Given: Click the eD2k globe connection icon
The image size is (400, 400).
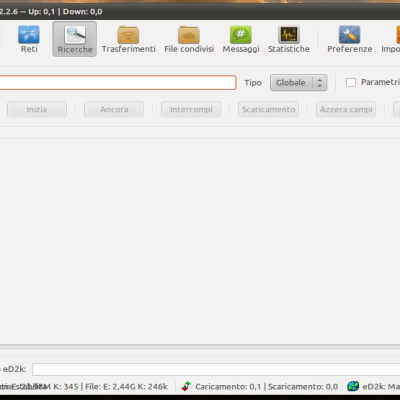Looking at the screenshot, I should [353, 386].
